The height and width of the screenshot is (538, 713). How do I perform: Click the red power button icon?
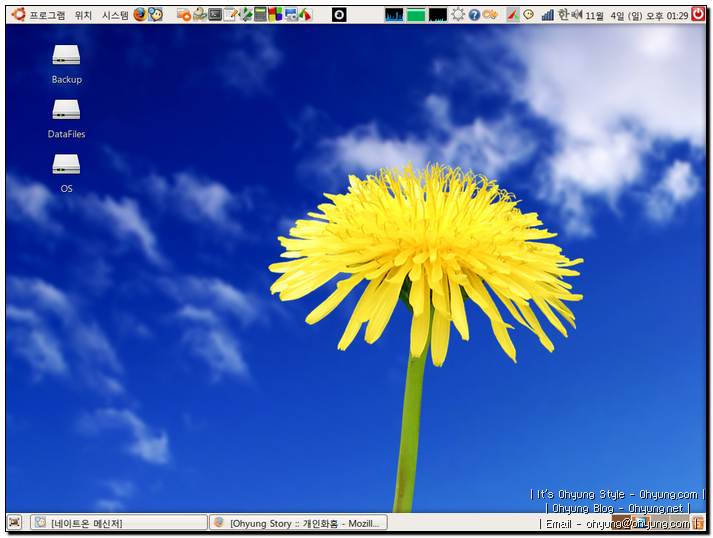(x=697, y=15)
